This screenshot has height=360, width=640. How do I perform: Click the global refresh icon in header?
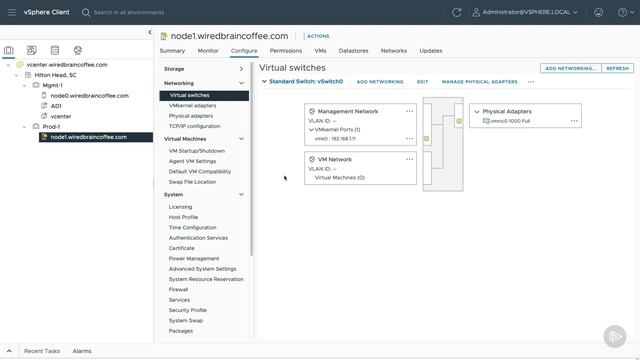[456, 12]
